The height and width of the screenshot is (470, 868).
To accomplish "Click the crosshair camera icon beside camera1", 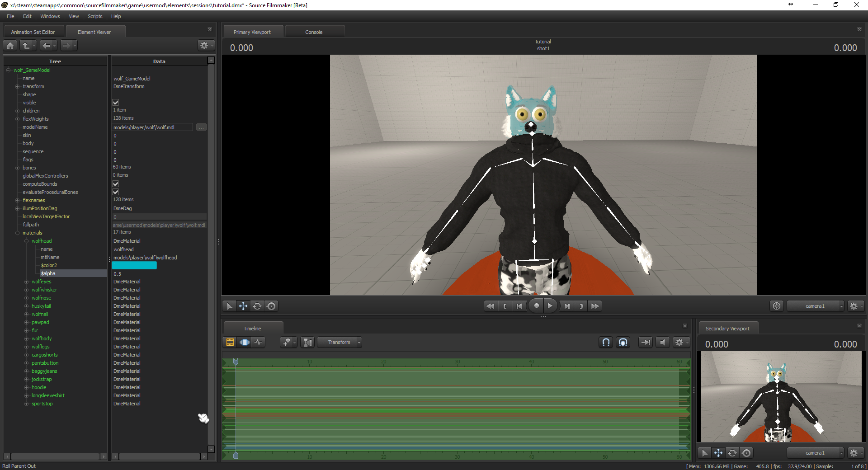I will [777, 306].
